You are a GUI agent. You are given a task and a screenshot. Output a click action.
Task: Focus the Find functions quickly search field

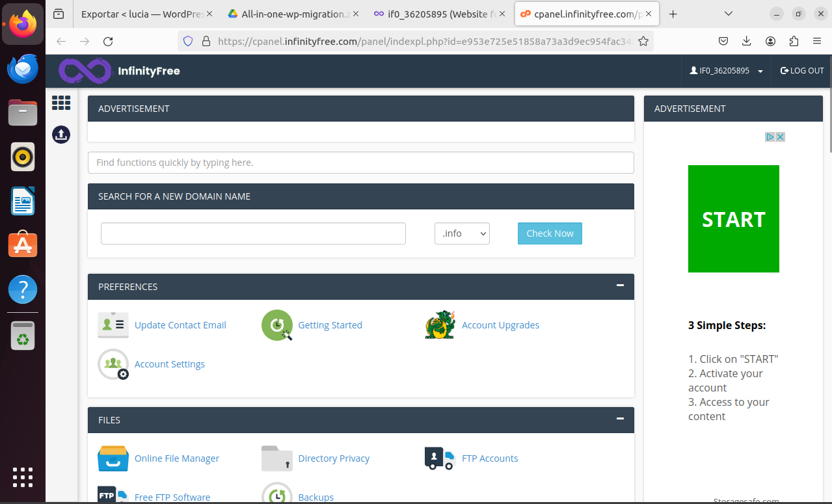[x=360, y=163]
